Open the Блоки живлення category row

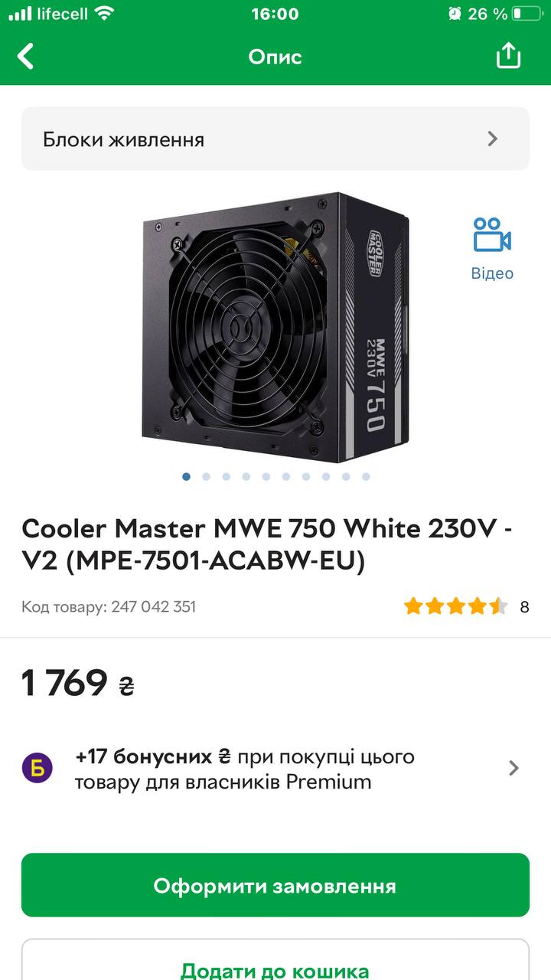(x=275, y=139)
